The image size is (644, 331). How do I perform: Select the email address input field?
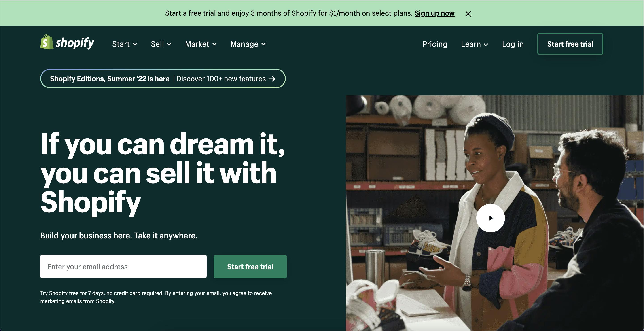coord(123,266)
